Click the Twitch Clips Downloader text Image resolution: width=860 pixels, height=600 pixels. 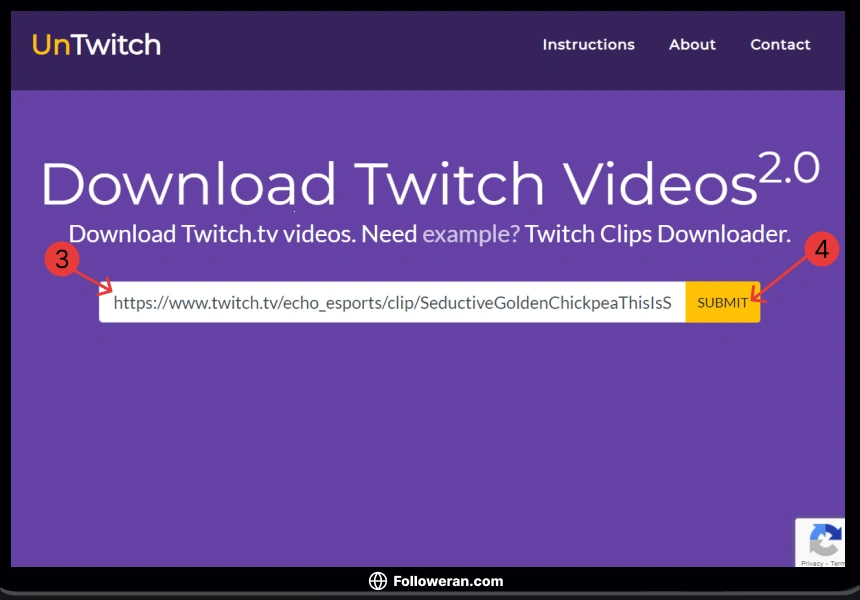click(x=657, y=235)
